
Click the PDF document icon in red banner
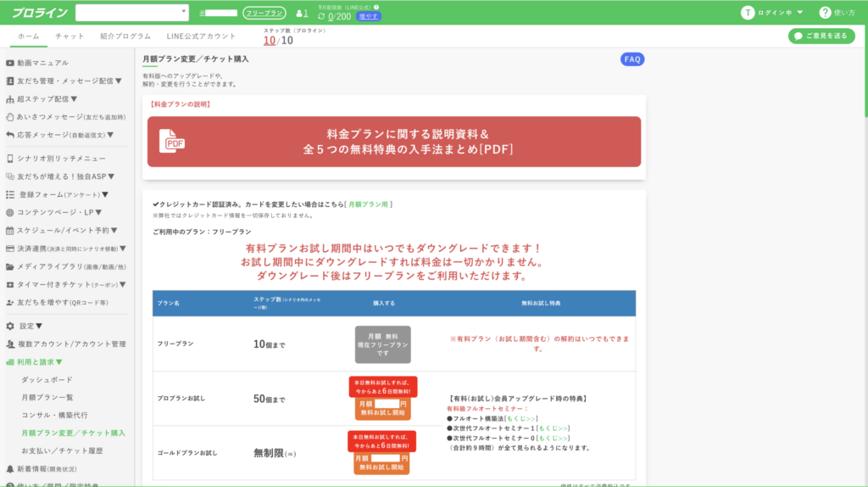[x=171, y=142]
